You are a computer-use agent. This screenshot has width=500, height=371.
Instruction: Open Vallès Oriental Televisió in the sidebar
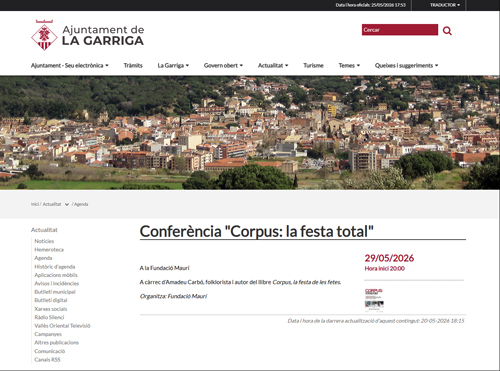62,326
